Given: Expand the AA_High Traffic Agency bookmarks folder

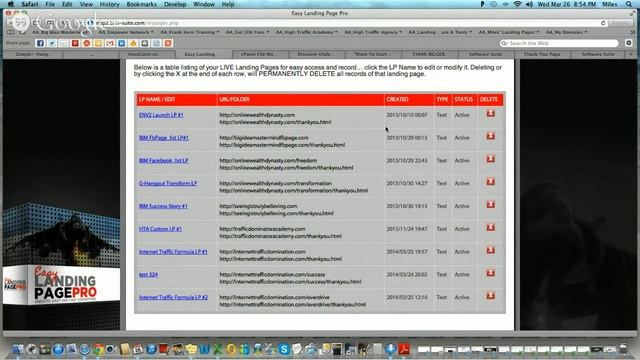Looking at the screenshot, I should point(373,32).
